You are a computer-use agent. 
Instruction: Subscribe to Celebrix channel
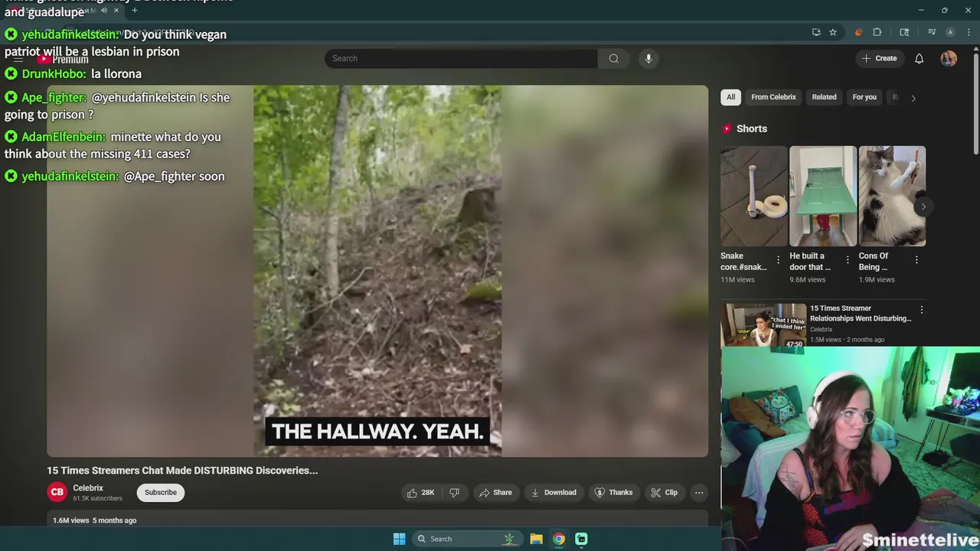point(161,492)
